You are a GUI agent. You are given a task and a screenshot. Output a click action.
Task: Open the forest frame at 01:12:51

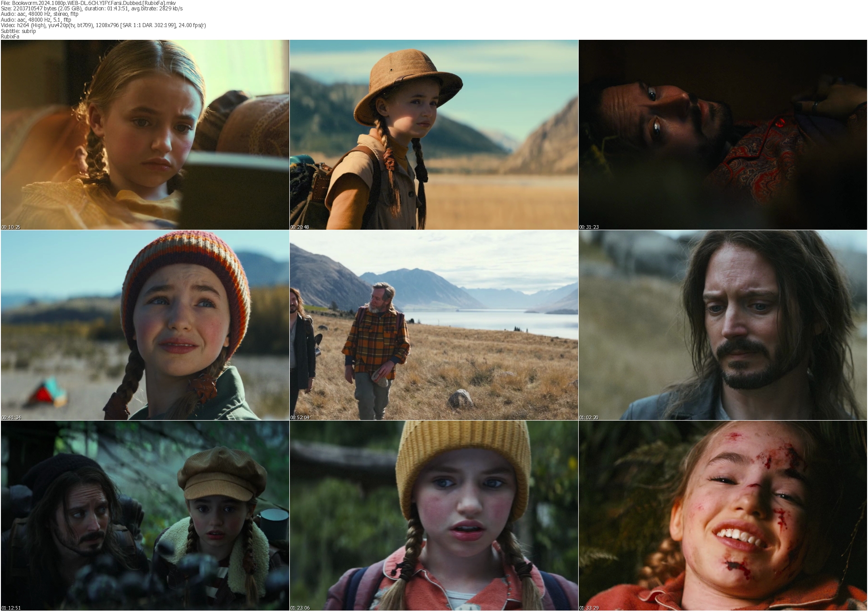pos(145,516)
